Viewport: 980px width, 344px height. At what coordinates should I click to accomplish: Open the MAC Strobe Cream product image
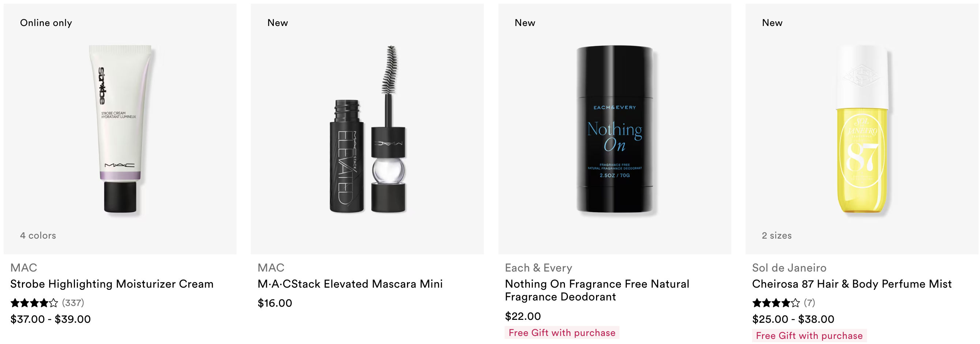point(120,129)
